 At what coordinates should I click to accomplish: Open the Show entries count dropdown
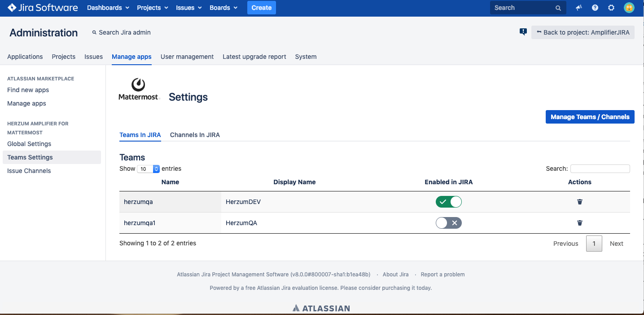[x=149, y=169]
